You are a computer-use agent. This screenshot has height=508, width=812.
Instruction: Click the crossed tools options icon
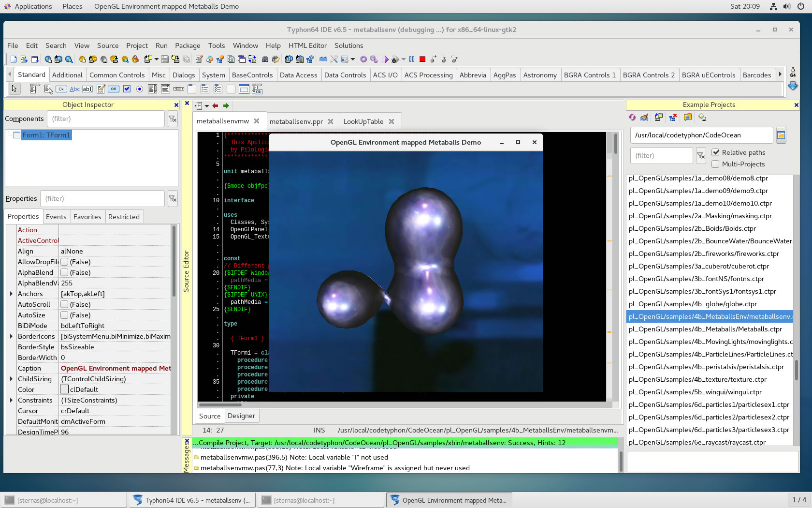(334, 59)
